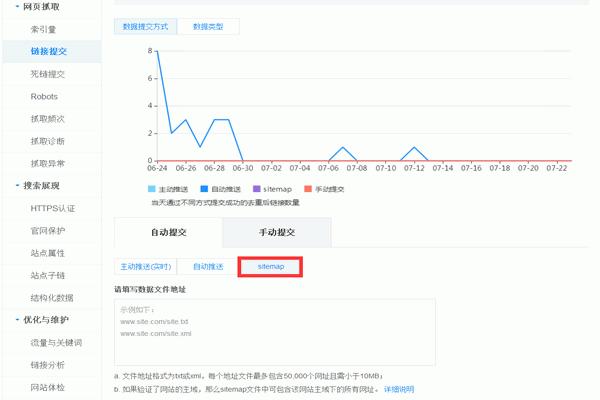Open 结构化数据 in the sidebar
Viewport: 600px width, 400px height.
[52, 298]
